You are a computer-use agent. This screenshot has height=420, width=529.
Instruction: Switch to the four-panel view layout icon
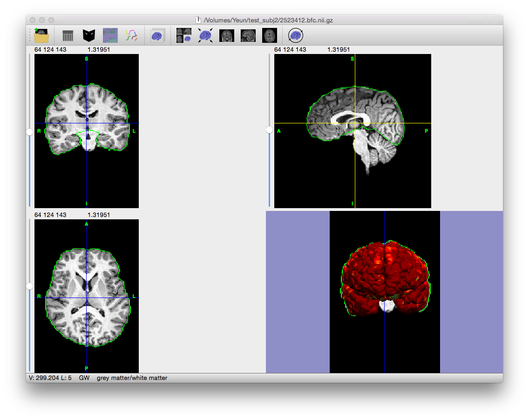[183, 35]
